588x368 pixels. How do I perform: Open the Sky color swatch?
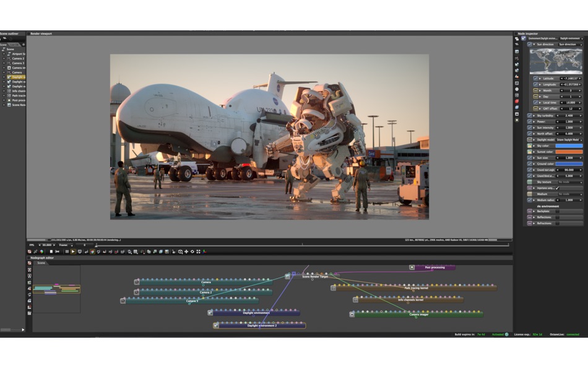[x=569, y=146]
